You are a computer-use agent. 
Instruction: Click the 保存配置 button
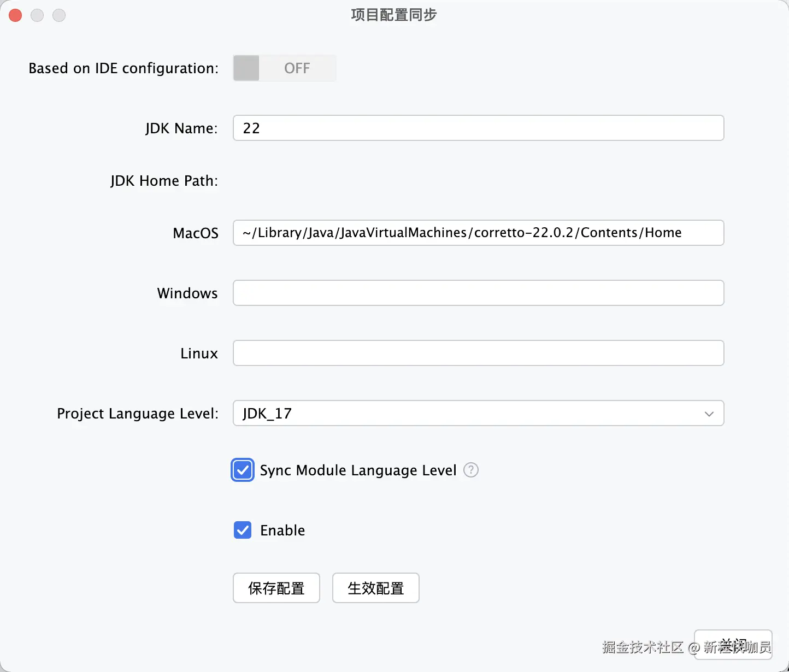[x=276, y=588]
